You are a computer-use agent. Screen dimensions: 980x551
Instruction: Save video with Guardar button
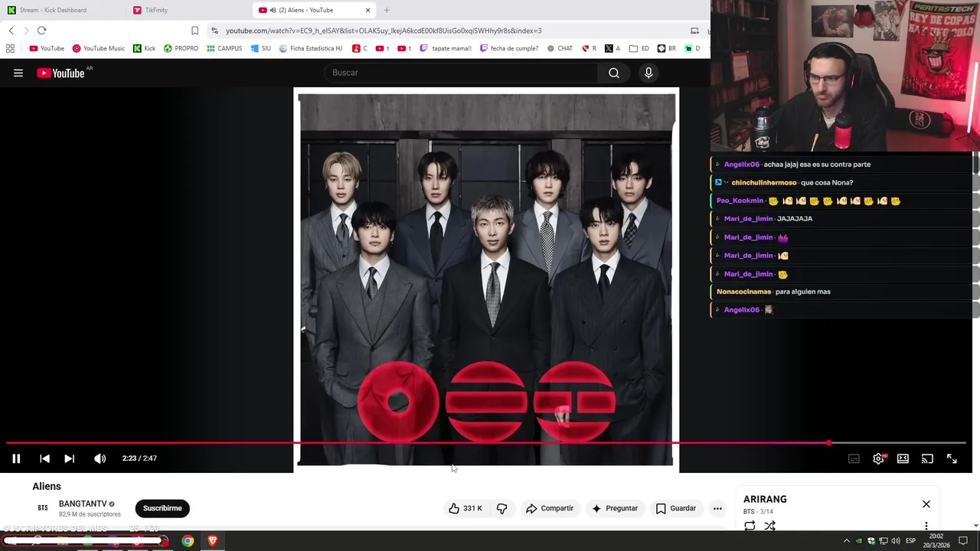pos(676,508)
